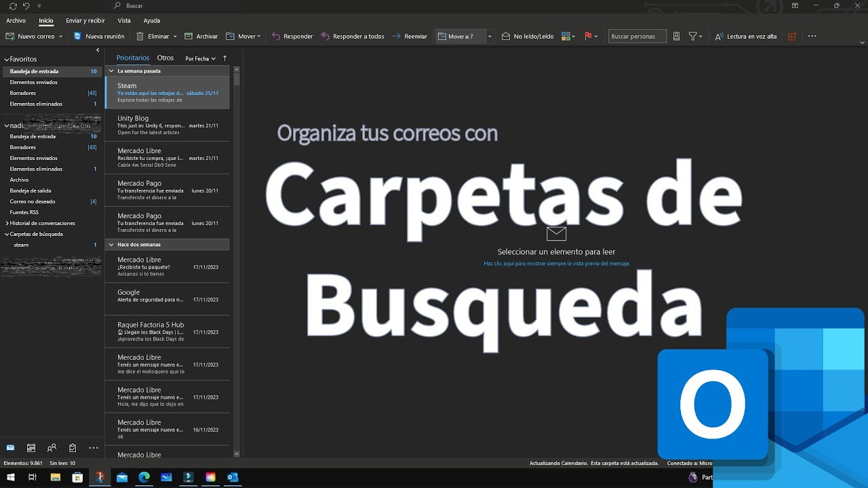Expand Historial de conversaciones
This screenshot has height=488, width=868.
click(7, 223)
